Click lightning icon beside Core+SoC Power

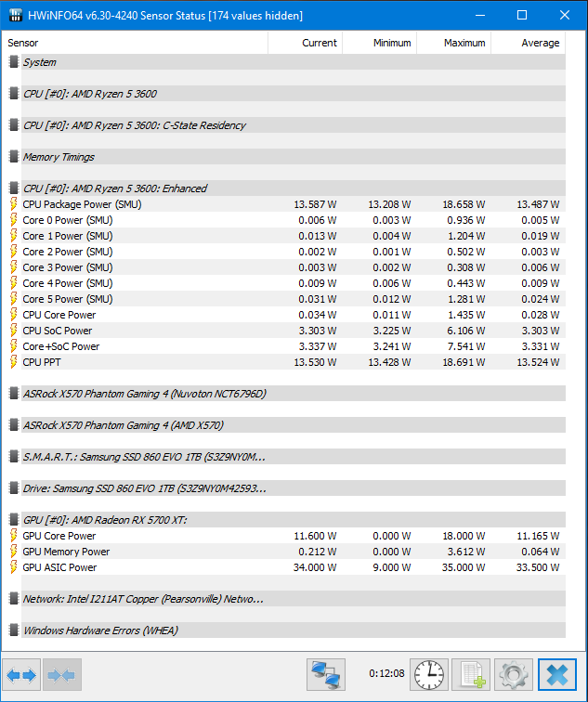coord(14,346)
